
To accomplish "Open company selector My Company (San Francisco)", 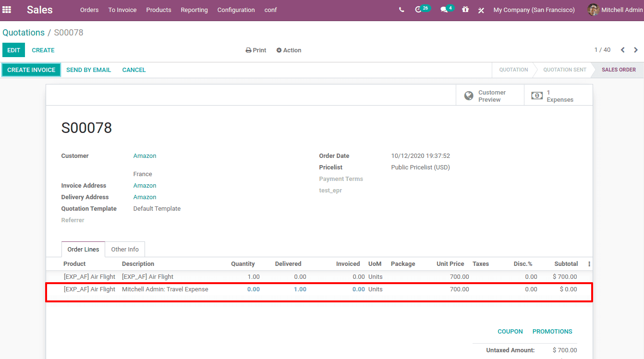I will [534, 10].
